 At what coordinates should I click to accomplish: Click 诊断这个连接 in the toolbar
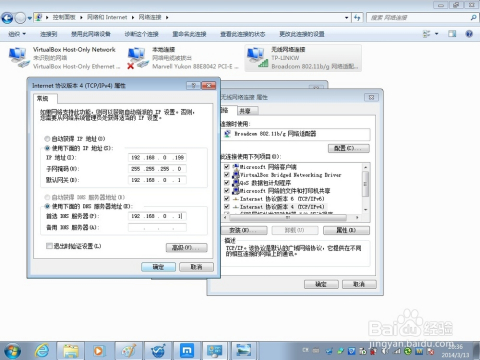pos(141,34)
